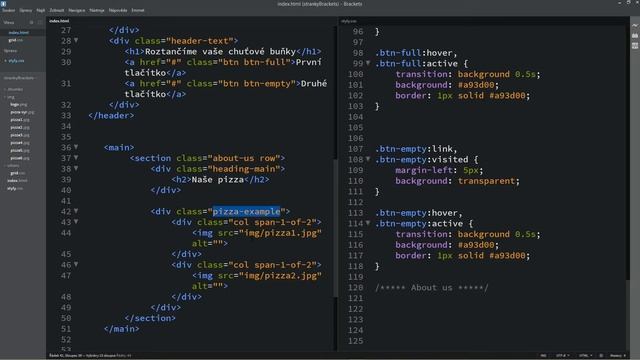Collapse .btn-empty:active rule fold at line 114
Viewport: 640px width, 360px height.
coord(368,223)
